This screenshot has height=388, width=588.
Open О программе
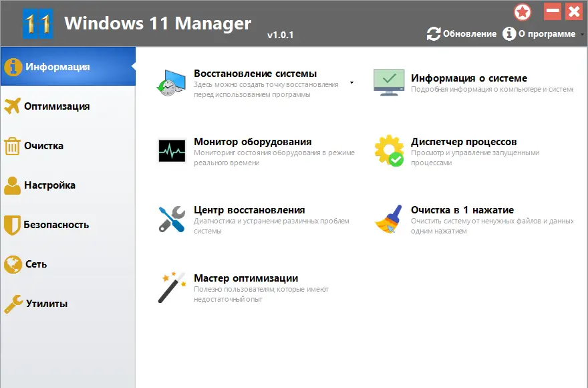tap(547, 34)
